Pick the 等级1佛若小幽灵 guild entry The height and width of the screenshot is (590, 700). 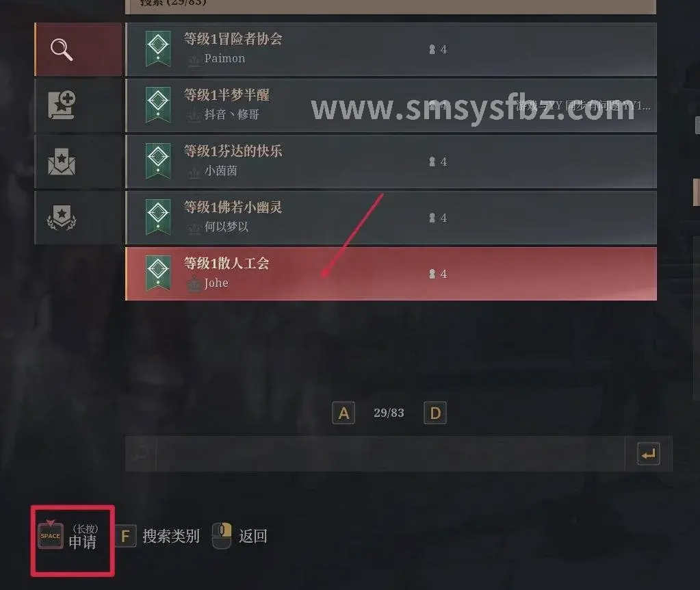click(391, 218)
